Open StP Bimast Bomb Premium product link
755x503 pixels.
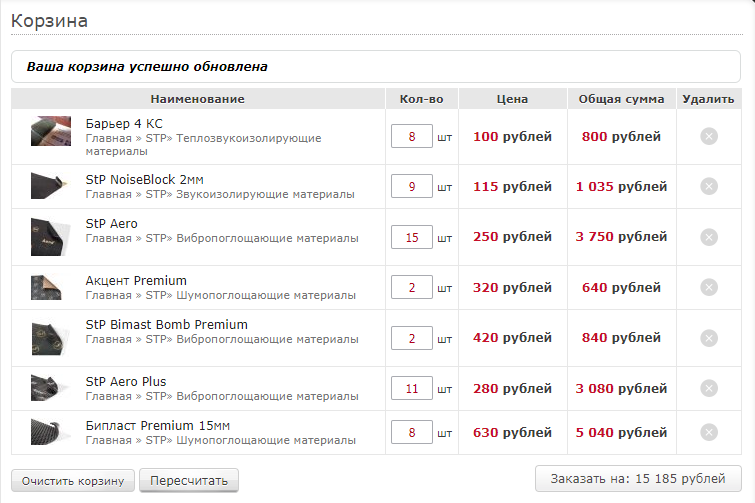tap(167, 324)
